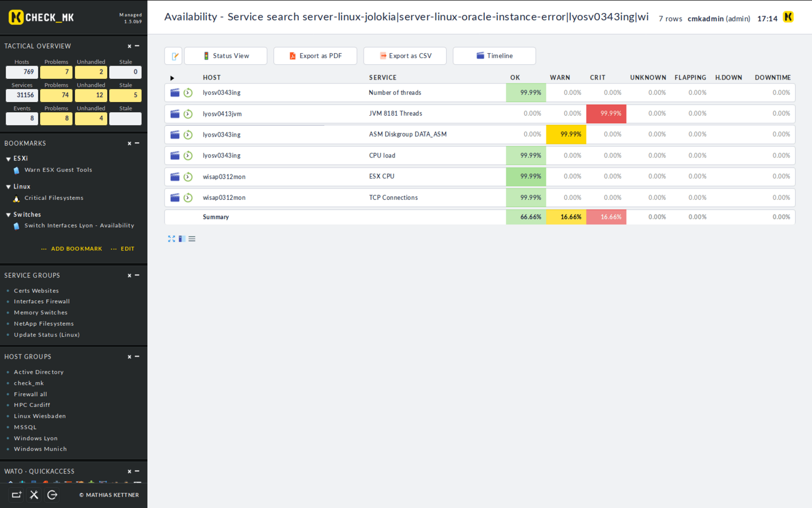Image resolution: width=812 pixels, height=508 pixels.
Task: Minimize the Host Groups snapin
Action: [137, 357]
